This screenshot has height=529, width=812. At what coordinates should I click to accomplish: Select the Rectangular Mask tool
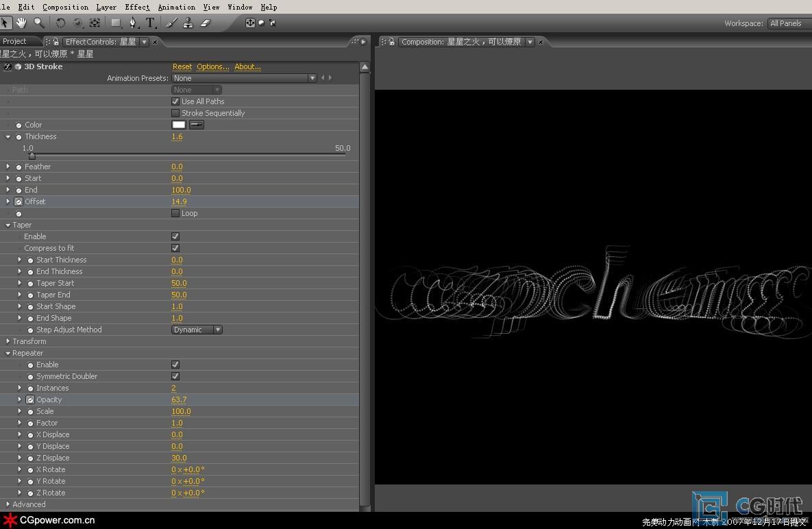coord(116,23)
